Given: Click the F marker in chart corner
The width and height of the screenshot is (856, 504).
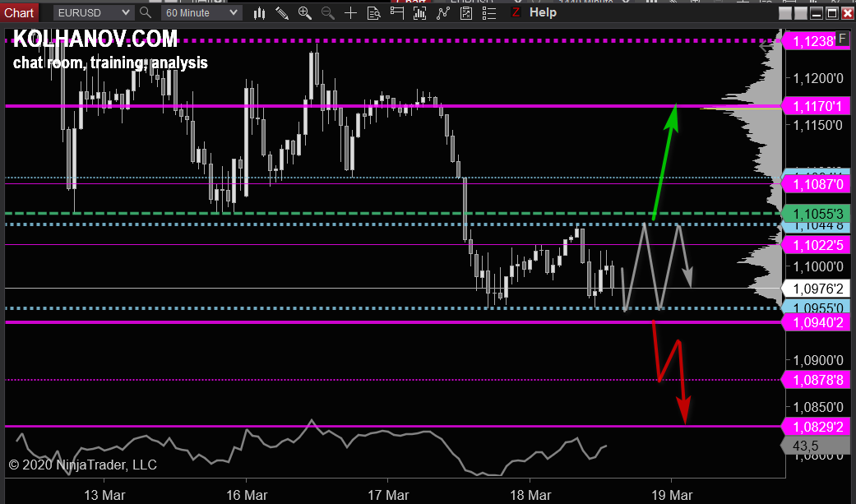Looking at the screenshot, I should tap(843, 38).
